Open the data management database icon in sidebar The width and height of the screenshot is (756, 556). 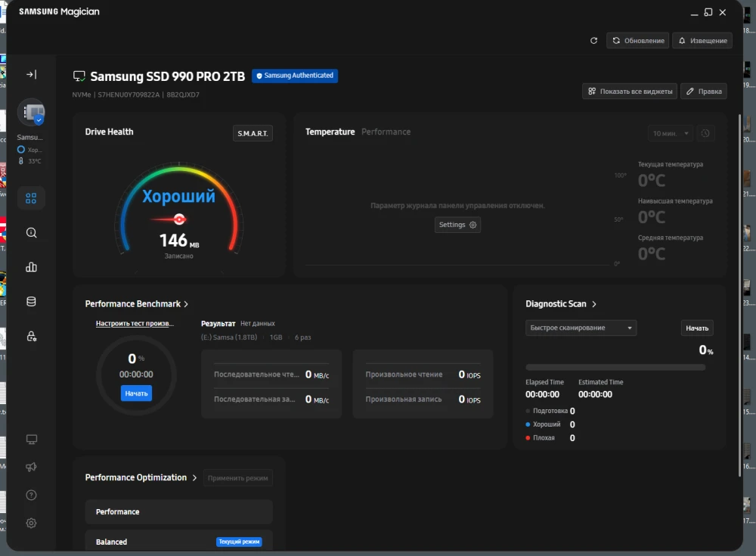pos(31,301)
